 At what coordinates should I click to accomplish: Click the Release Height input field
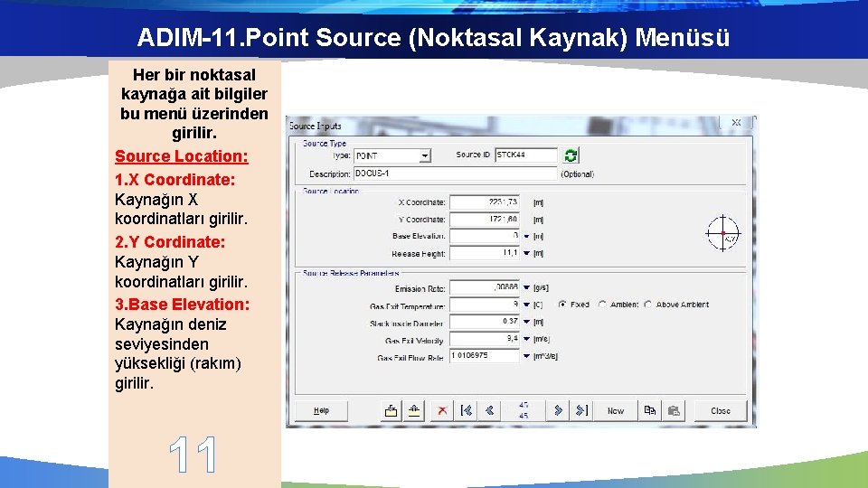(485, 253)
